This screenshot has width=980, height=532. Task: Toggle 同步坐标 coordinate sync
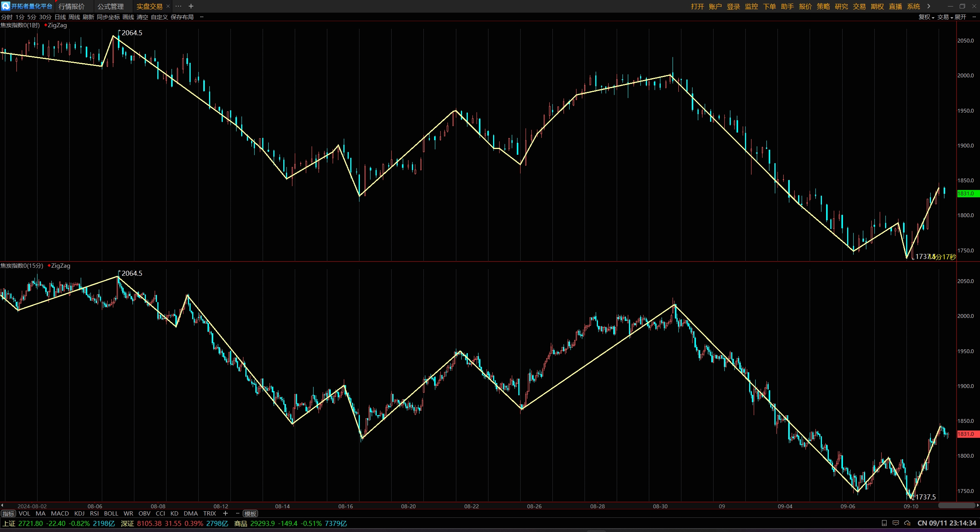[108, 17]
